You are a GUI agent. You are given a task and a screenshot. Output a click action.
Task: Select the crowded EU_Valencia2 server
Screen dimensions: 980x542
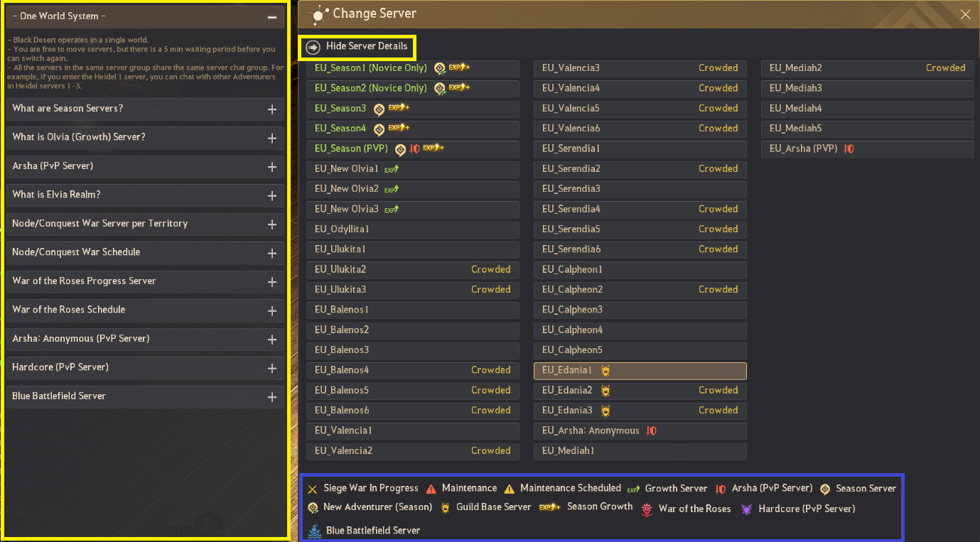click(x=413, y=450)
